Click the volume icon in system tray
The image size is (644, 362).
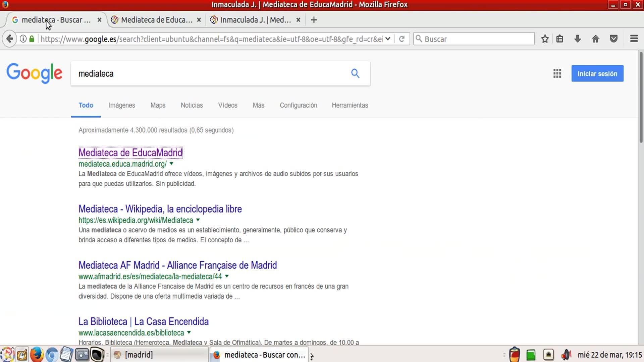(566, 355)
